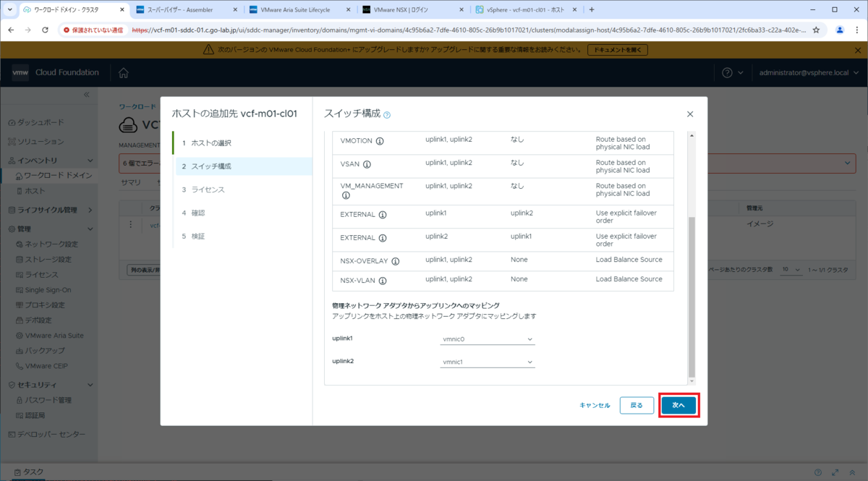The height and width of the screenshot is (481, 868).
Task: Click the browser reload button
Action: tap(45, 30)
